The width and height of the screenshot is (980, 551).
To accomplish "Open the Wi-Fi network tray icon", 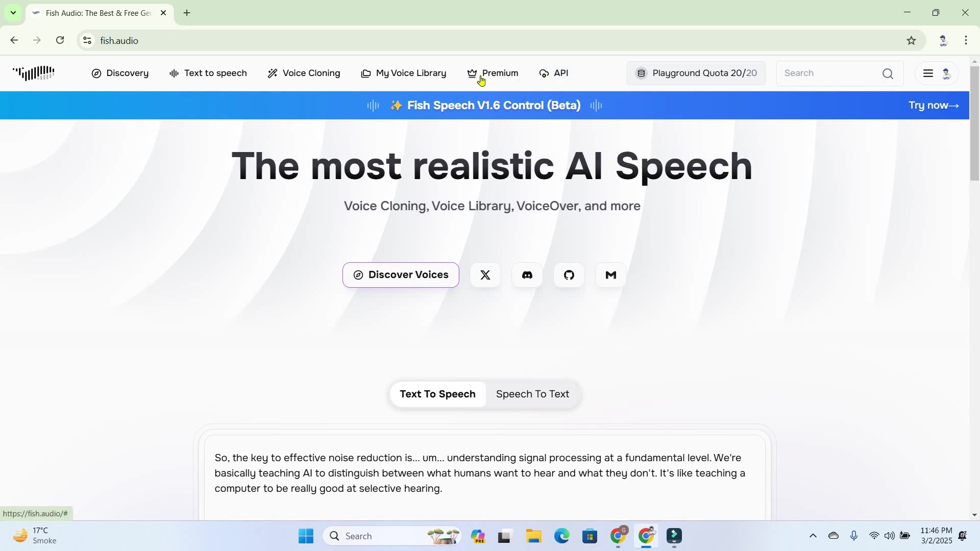I will pos(874,536).
